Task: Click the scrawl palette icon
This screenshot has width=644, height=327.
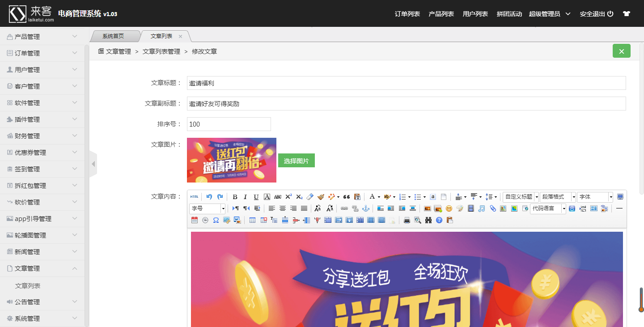Action: click(460, 208)
